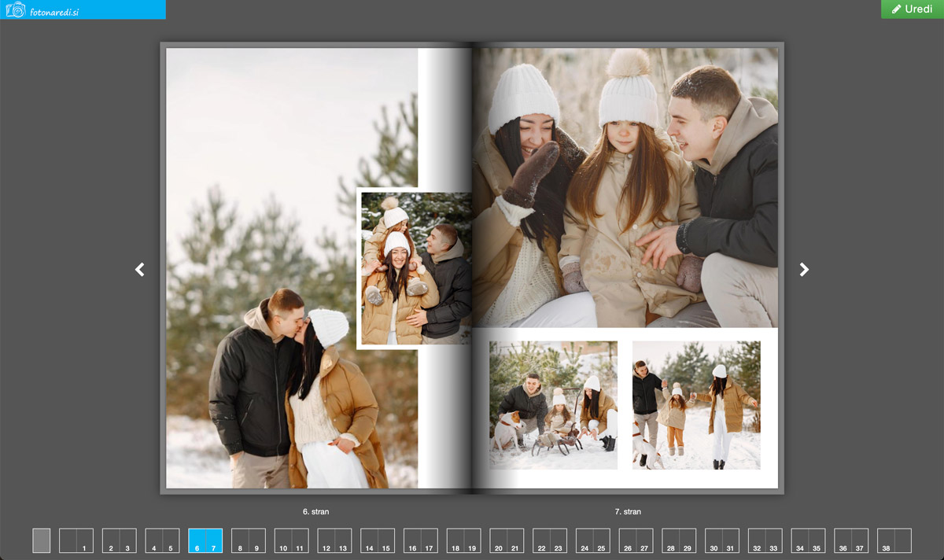Open the pages 22-23 spread thumbnail
Screen dimensions: 944x560
(x=549, y=540)
